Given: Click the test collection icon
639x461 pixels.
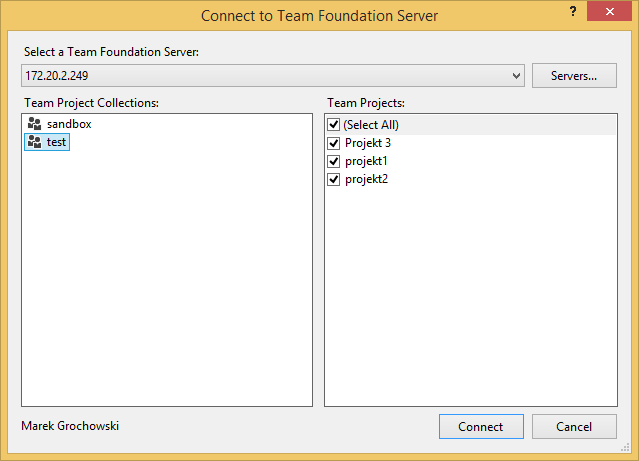Looking at the screenshot, I should click(35, 143).
